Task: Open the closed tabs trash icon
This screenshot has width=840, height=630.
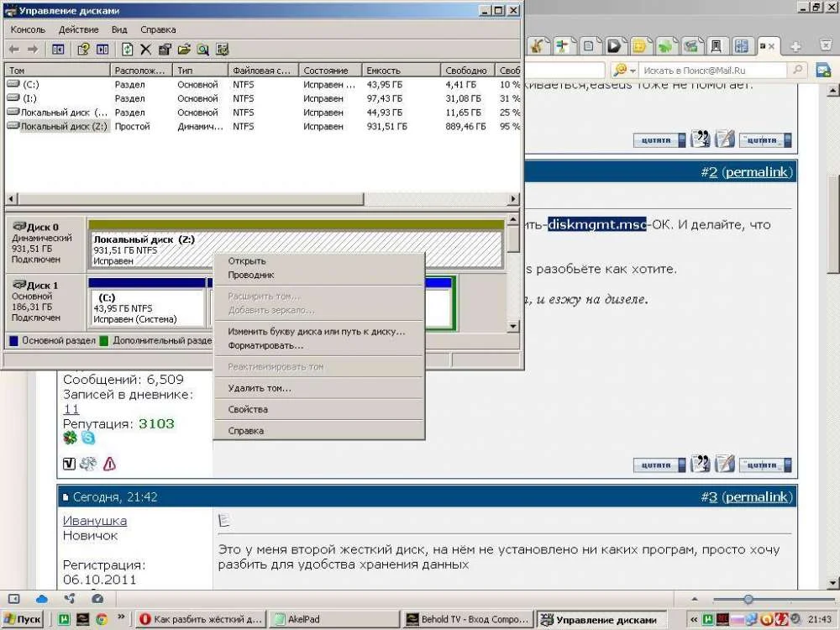Action: point(826,45)
